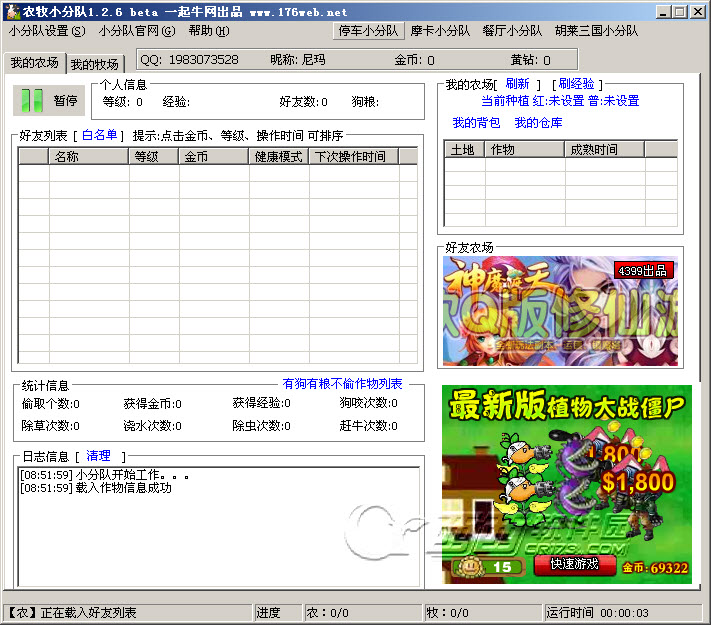Screen dimensions: 711x625
Task: Open 摩卡小分队 from the toolbar
Action: 440,31
